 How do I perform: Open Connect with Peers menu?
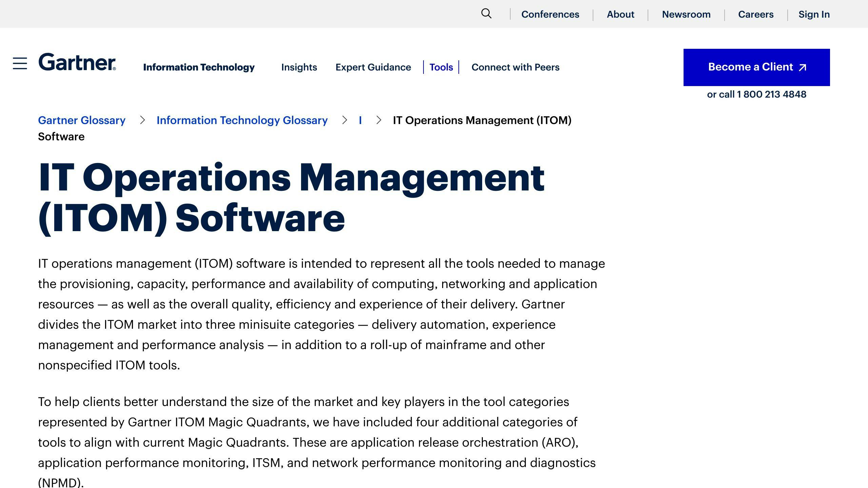(515, 67)
